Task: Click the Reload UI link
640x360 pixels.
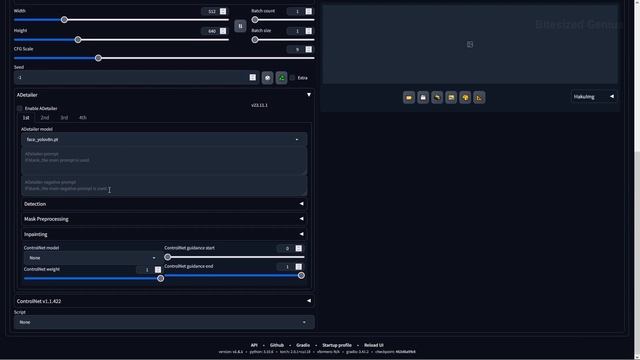Action: coord(373,345)
